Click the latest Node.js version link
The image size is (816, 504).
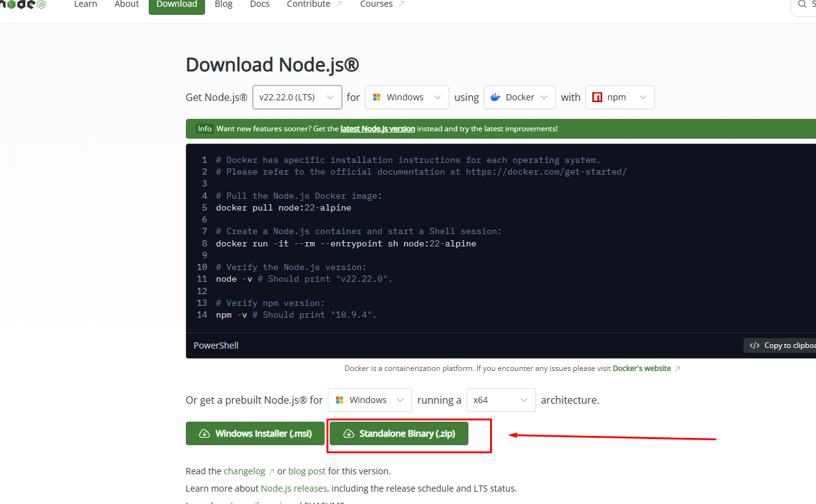tap(377, 129)
